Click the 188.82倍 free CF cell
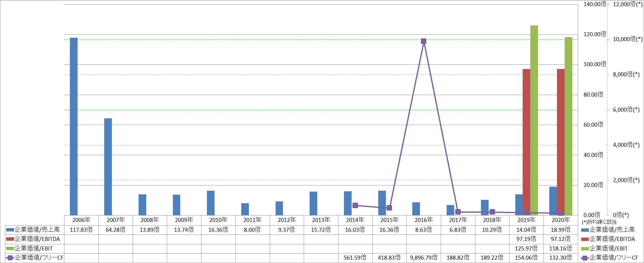 click(458, 258)
